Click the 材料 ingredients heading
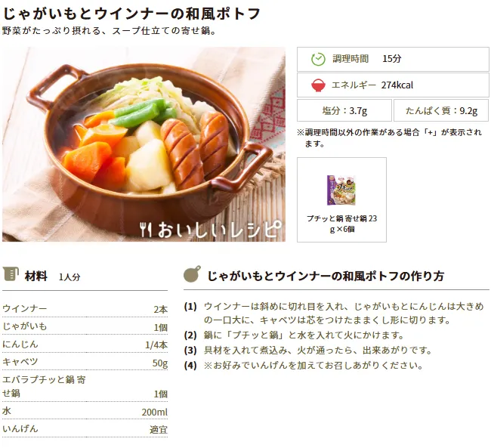This screenshot has height=448, width=491. (x=36, y=277)
